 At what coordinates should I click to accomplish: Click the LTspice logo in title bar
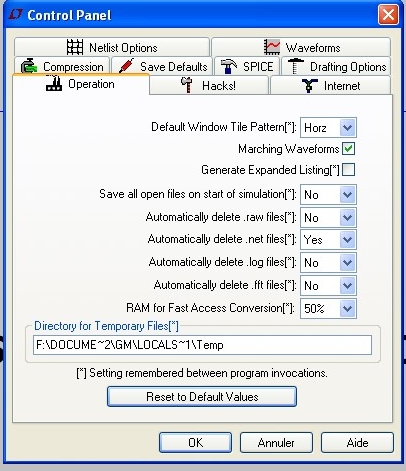click(x=15, y=15)
